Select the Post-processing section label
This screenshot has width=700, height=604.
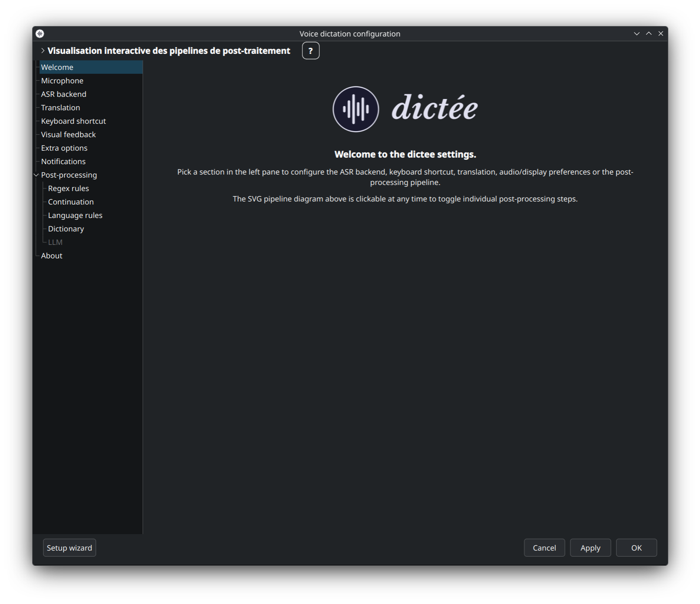(x=69, y=175)
